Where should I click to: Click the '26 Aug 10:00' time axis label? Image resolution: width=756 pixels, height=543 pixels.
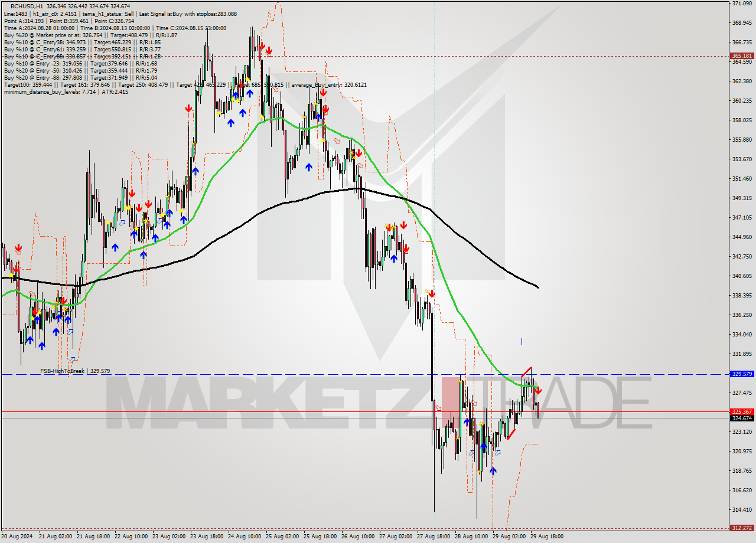point(357,537)
